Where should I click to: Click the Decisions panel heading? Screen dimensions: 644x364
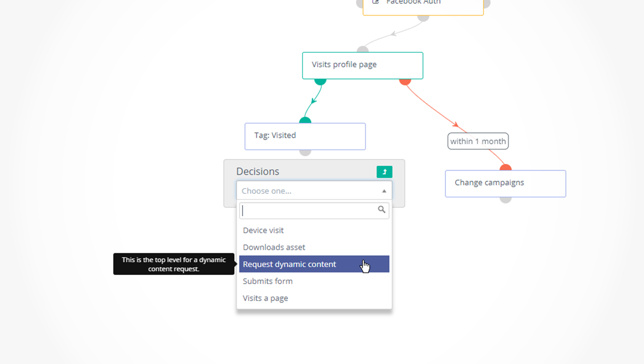pyautogui.click(x=258, y=172)
